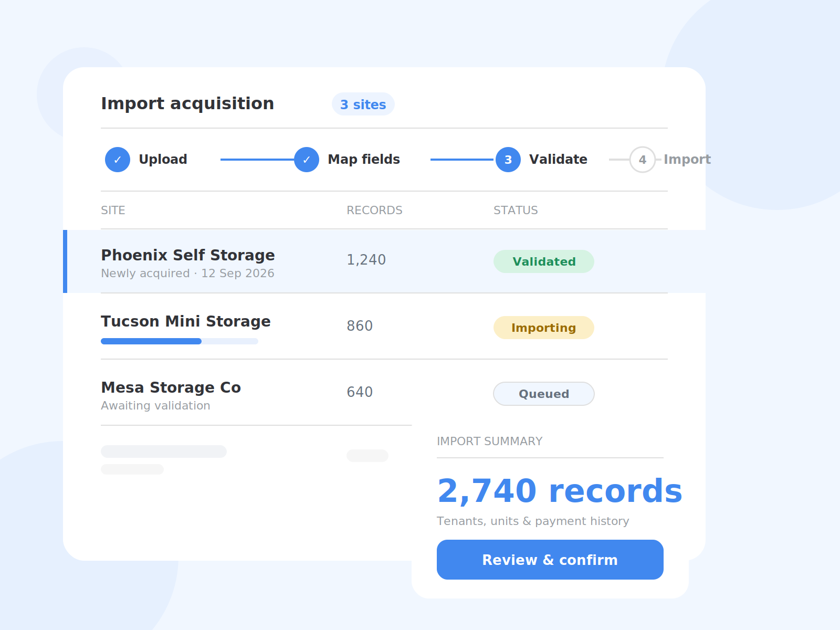
Task: Click the Map fields step checkmark icon
Action: click(307, 160)
